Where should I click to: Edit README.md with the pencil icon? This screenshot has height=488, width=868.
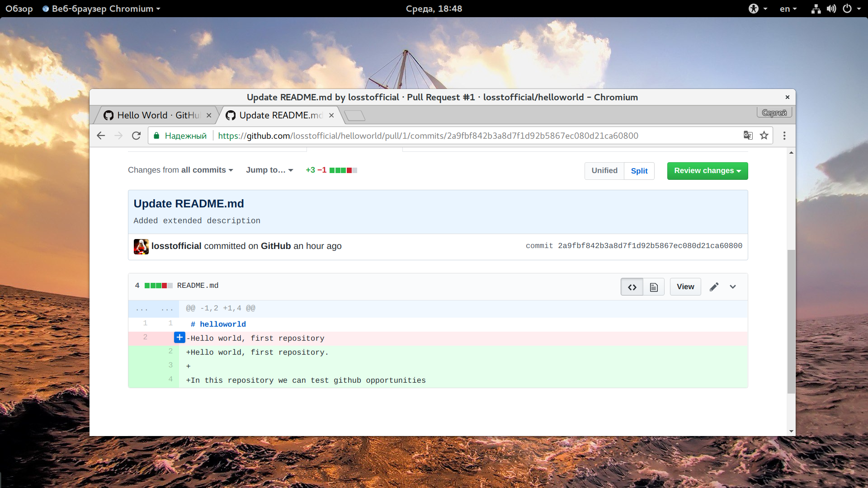[x=714, y=287]
